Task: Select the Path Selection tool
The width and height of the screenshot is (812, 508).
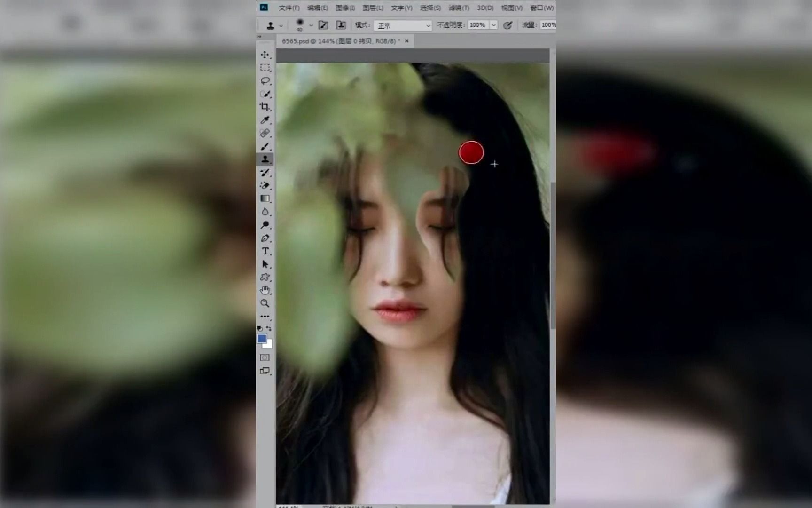Action: 265,264
